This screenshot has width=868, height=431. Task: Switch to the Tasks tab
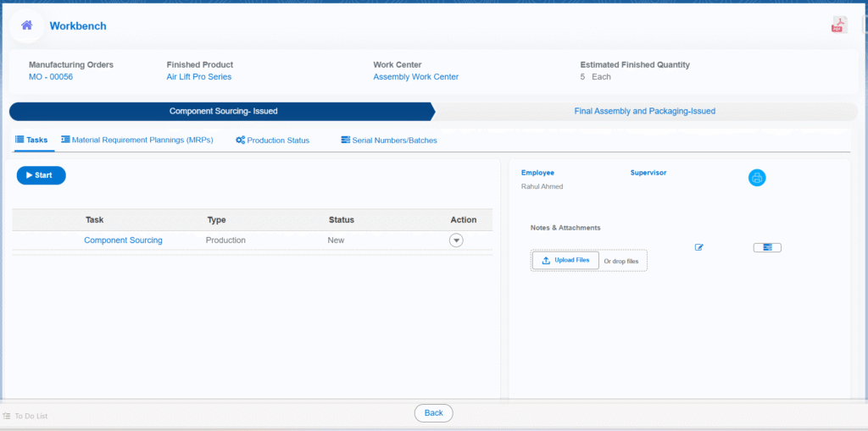pyautogui.click(x=31, y=140)
